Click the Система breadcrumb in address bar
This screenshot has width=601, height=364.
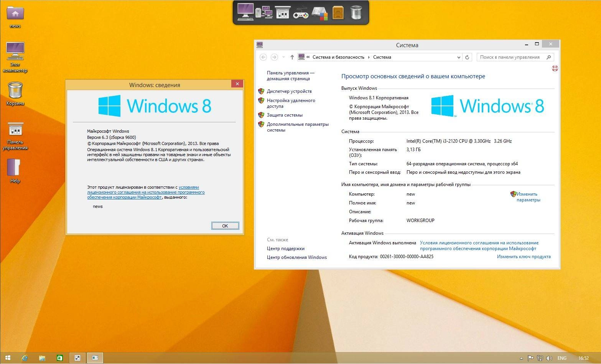pyautogui.click(x=382, y=57)
